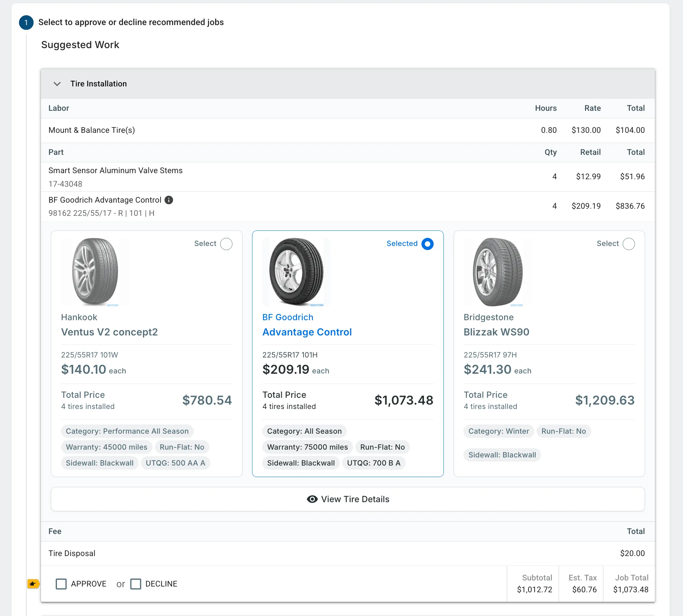Click the BF Goodrich Advantage Control part name
Screen dimensions: 683x616
[x=105, y=200]
